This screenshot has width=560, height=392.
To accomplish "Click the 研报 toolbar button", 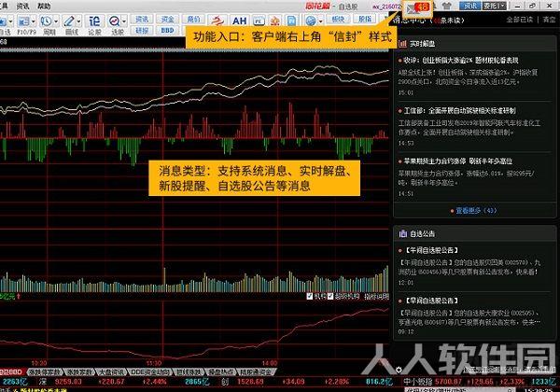I will (142, 31).
